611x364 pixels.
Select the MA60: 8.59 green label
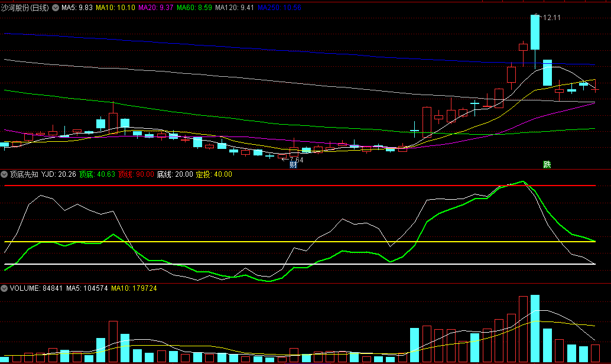coord(194,8)
